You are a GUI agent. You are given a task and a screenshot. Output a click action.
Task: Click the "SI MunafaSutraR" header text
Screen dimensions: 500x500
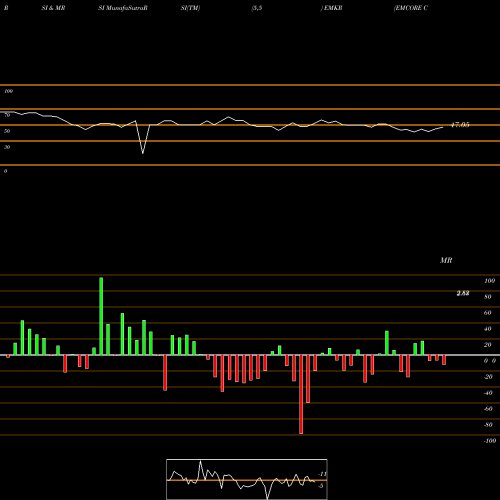[x=123, y=8]
